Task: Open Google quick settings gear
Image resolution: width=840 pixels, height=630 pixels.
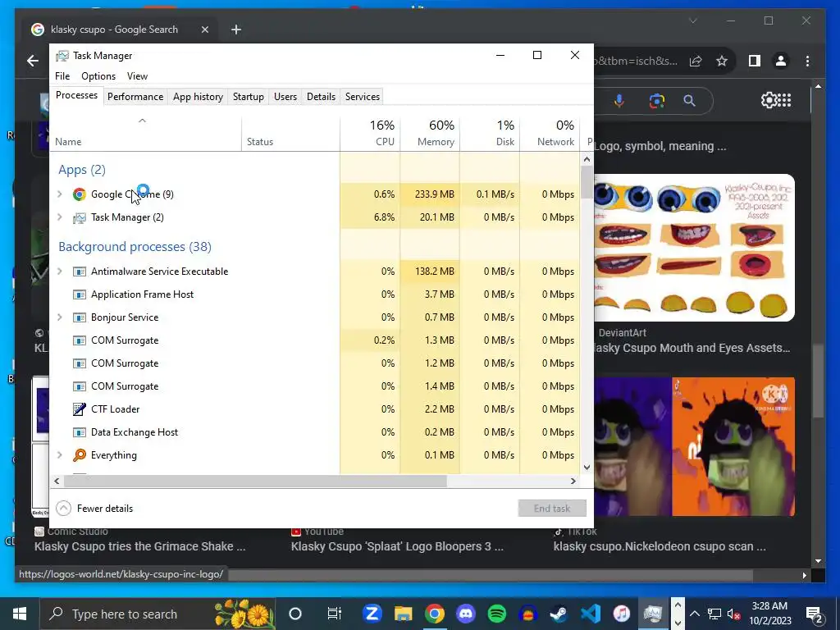Action: (769, 99)
